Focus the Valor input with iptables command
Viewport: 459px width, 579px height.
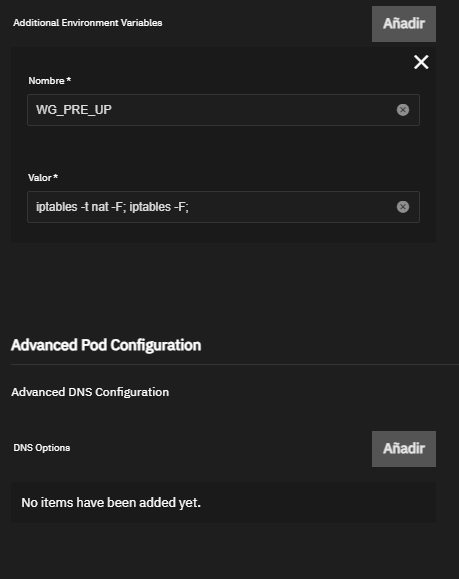[x=223, y=207]
